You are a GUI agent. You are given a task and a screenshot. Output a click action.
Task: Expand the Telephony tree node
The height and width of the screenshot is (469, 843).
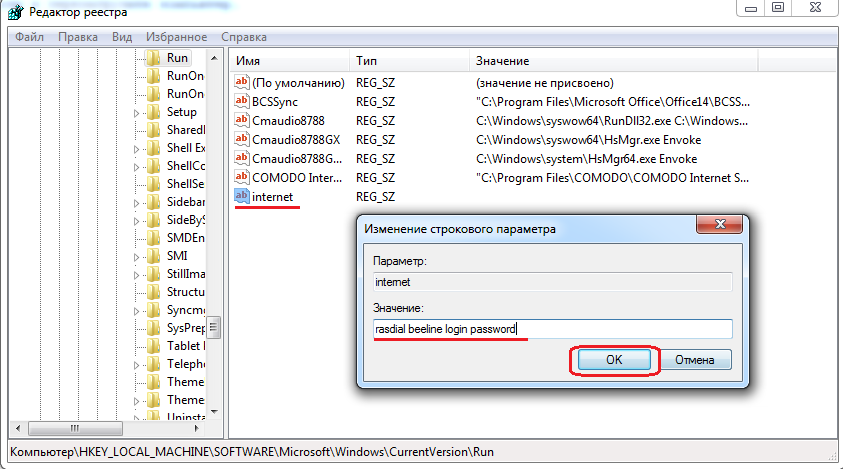tap(137, 365)
